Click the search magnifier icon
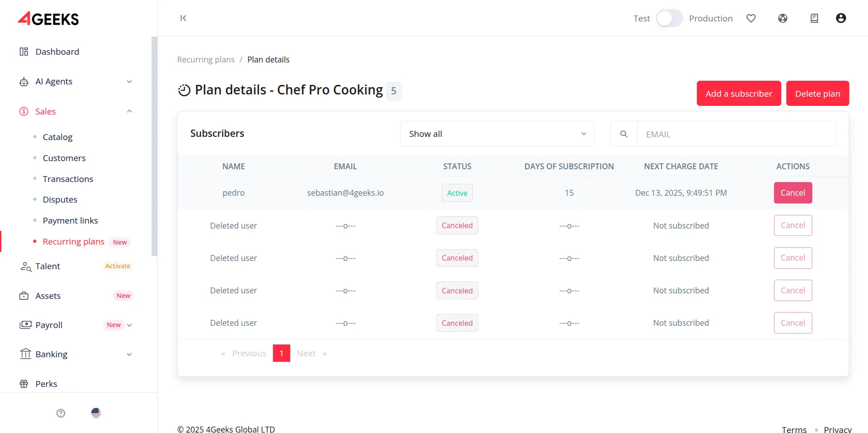Viewport: 868px width, 433px height. 623,134
